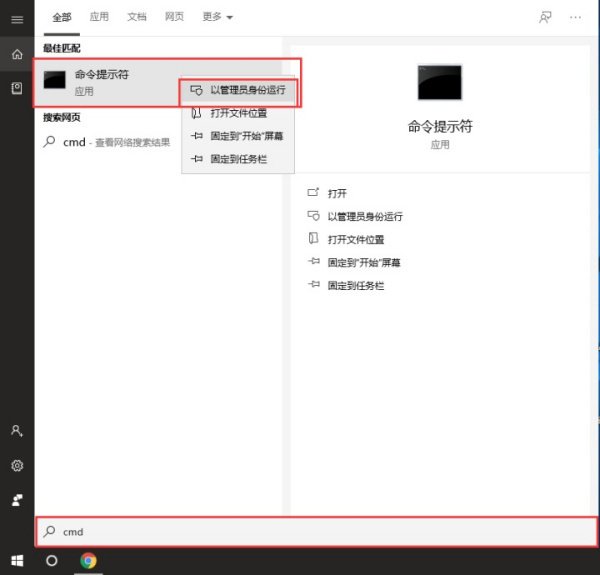Choose 固定到任务栏 in context menu
The height and width of the screenshot is (575, 600).
point(238,159)
